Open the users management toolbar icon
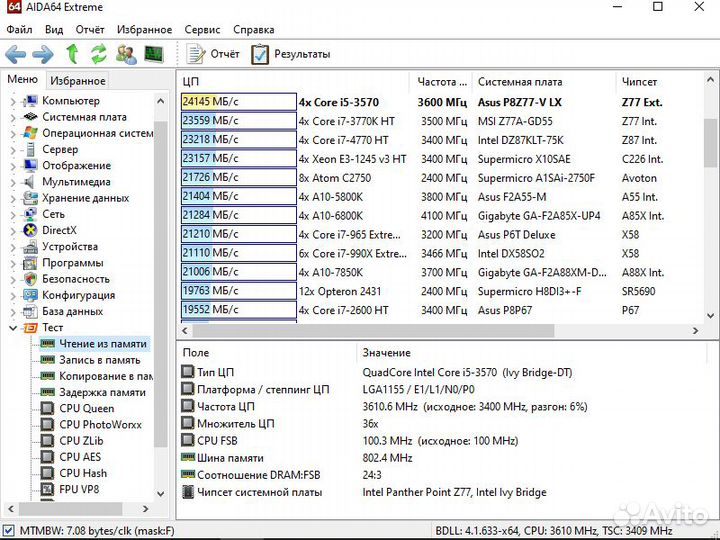 click(126, 54)
